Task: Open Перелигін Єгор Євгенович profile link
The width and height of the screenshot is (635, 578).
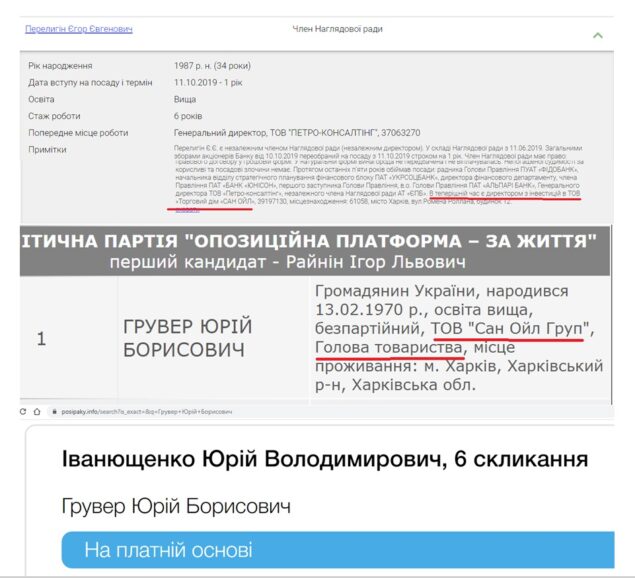Action: coord(78,30)
